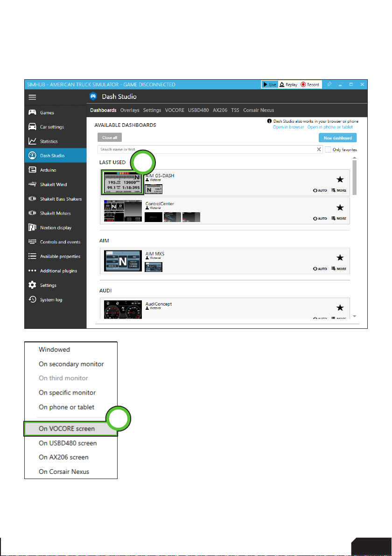Open the AudiConcept dashboard thumbnail
This screenshot has width=392, height=556.
[123, 310]
